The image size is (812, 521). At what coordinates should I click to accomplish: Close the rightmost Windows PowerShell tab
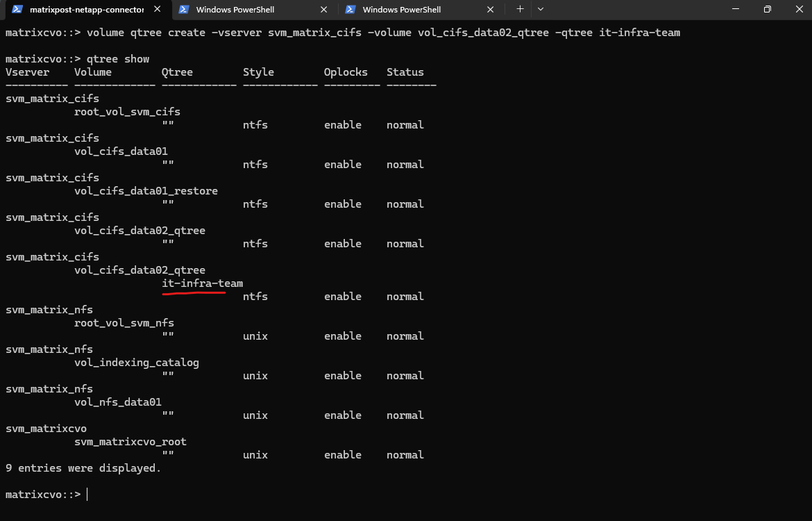coord(491,10)
